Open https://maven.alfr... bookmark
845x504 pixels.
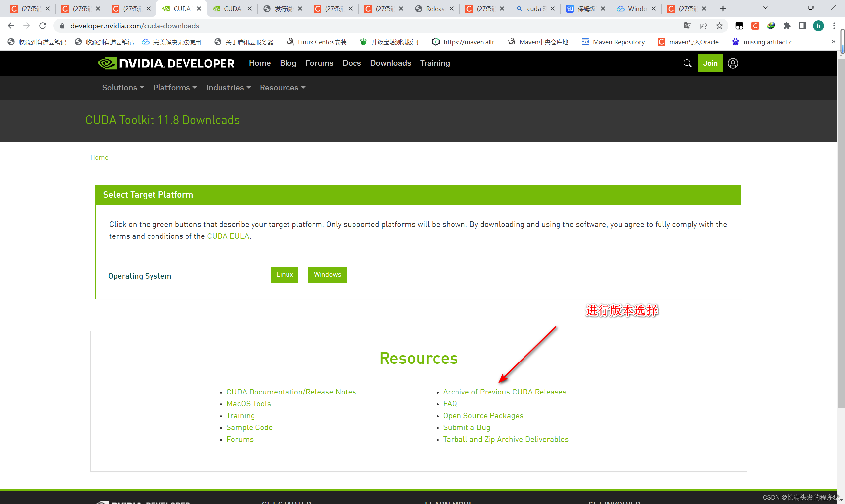(x=465, y=42)
